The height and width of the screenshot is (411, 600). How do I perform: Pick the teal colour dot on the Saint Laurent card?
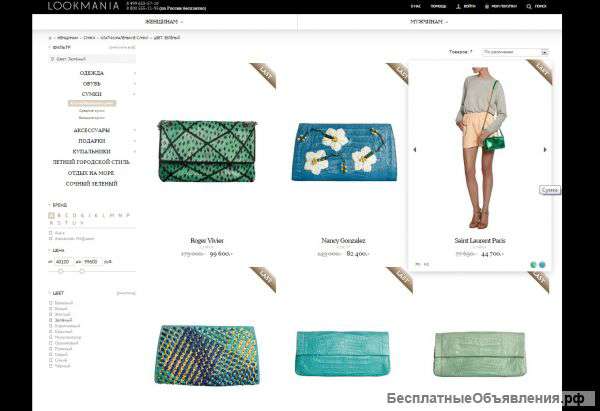click(542, 264)
